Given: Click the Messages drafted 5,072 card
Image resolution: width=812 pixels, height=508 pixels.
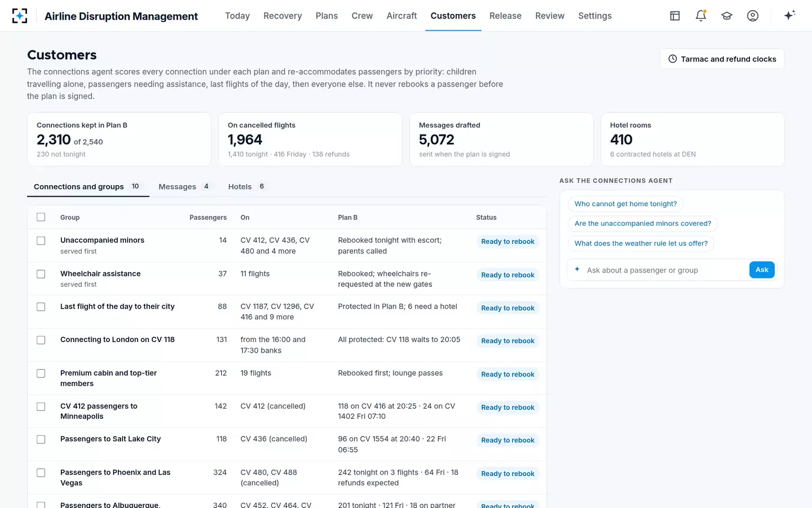Looking at the screenshot, I should (501, 139).
